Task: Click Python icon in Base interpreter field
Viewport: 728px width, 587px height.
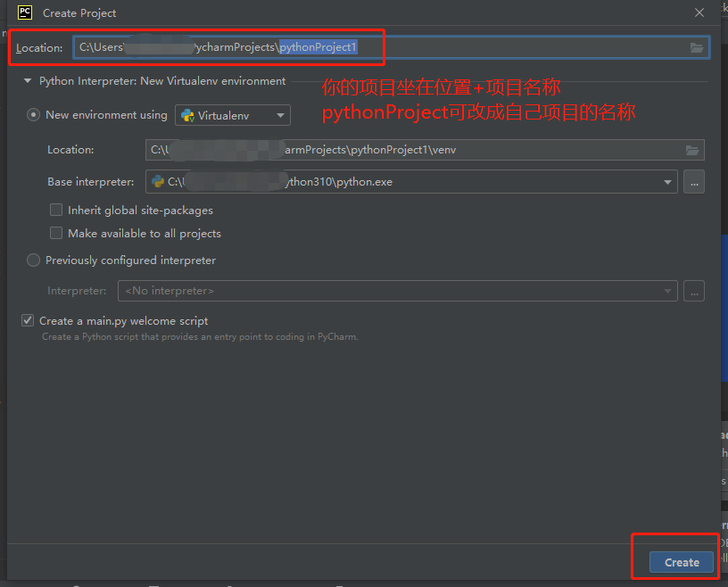Action: [158, 182]
